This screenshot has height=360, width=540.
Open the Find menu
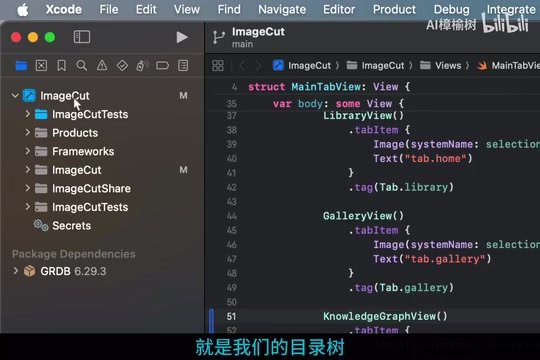point(229,9)
